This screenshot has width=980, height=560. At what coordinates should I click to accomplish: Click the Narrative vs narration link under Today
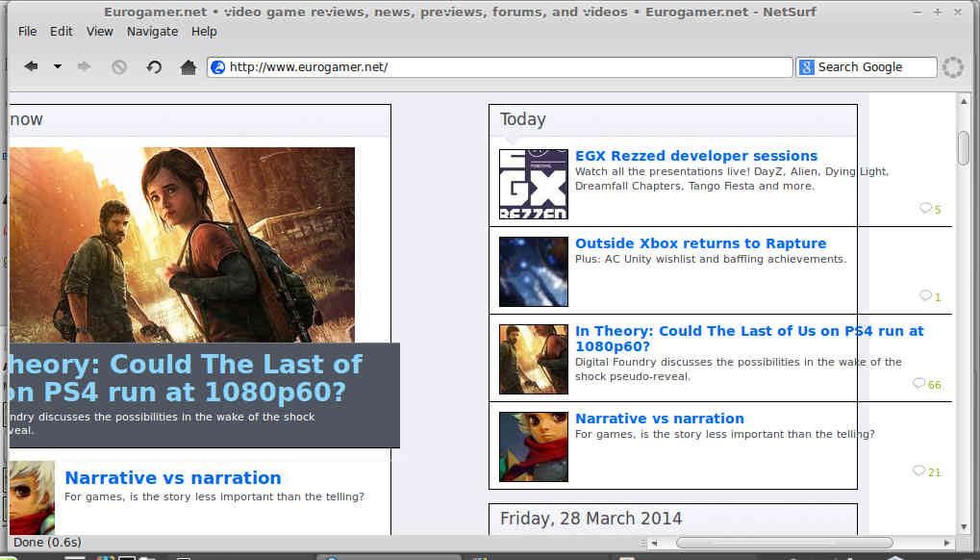point(659,419)
